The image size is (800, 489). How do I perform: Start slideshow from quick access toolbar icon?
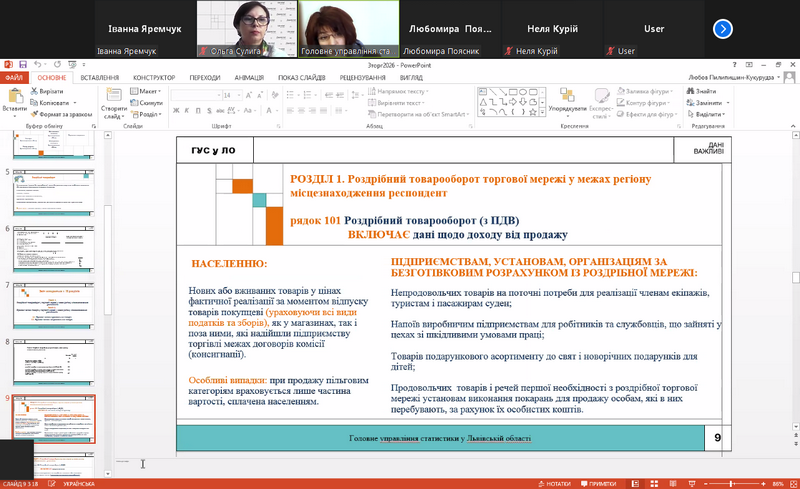[72, 64]
